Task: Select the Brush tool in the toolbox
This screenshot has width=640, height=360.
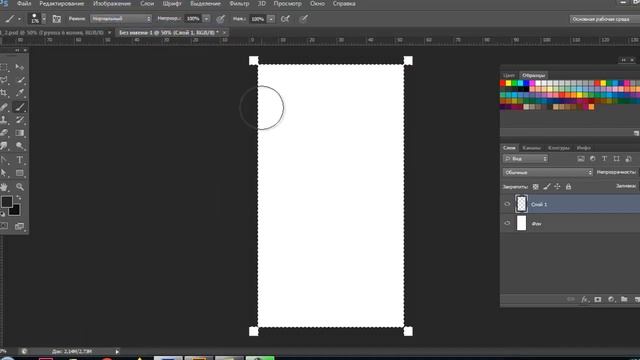Action: click(20, 107)
